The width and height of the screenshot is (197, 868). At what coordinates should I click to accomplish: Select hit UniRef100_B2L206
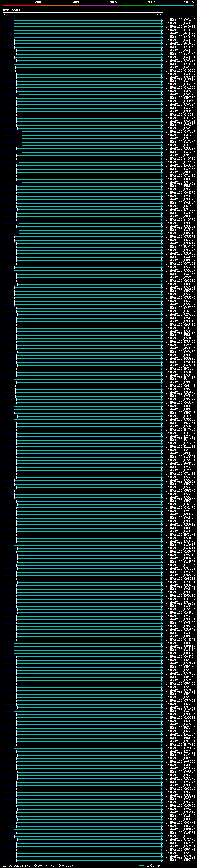click(180, 440)
